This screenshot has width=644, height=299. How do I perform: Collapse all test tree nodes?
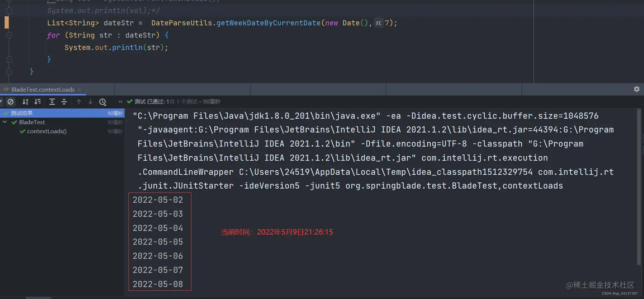64,102
